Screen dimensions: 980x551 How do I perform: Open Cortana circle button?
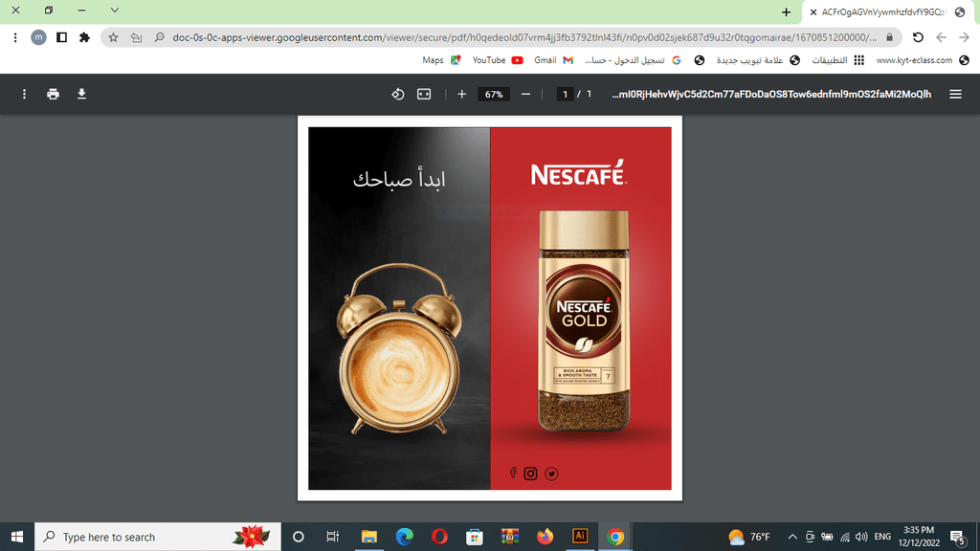coord(299,537)
